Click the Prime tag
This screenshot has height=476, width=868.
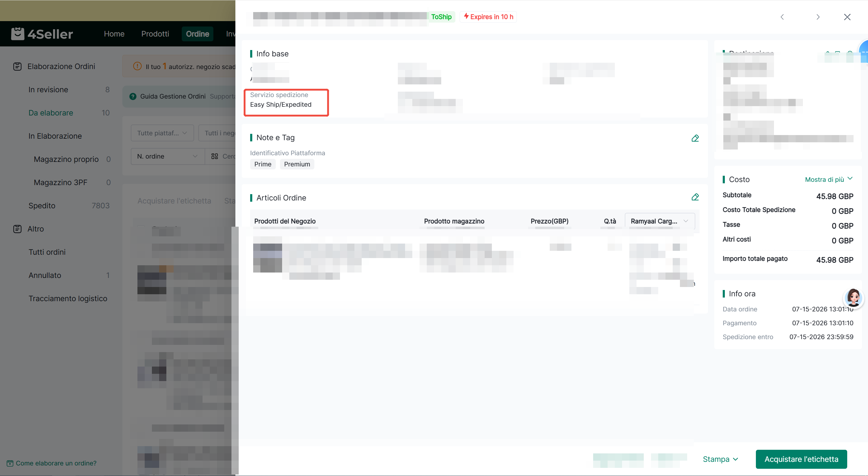pyautogui.click(x=263, y=164)
